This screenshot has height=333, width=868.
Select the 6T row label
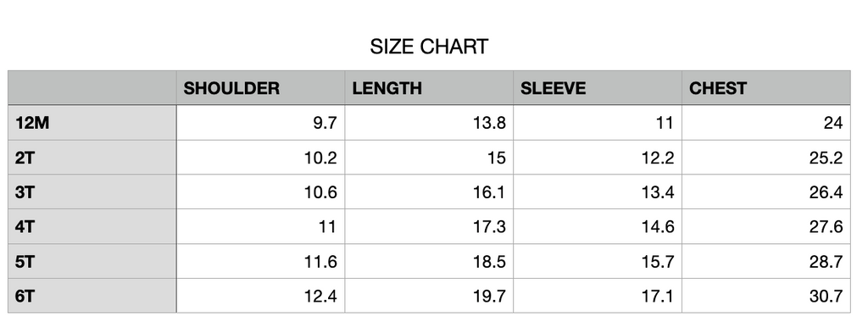(x=92, y=296)
